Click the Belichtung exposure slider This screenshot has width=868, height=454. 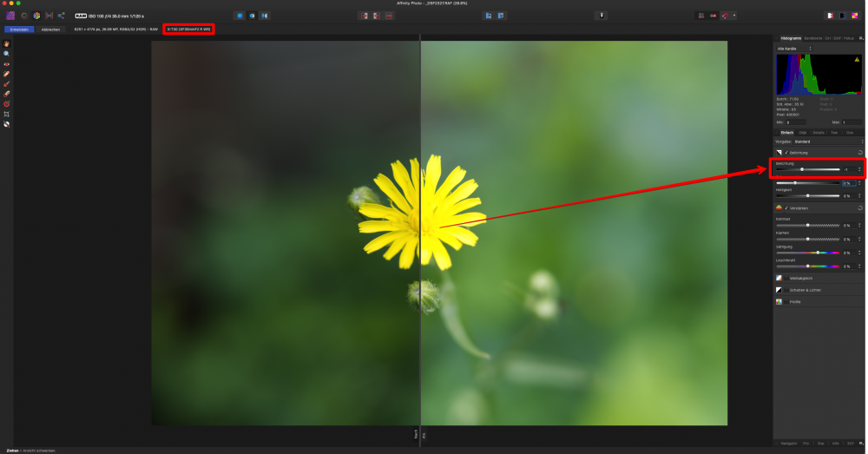coord(807,169)
